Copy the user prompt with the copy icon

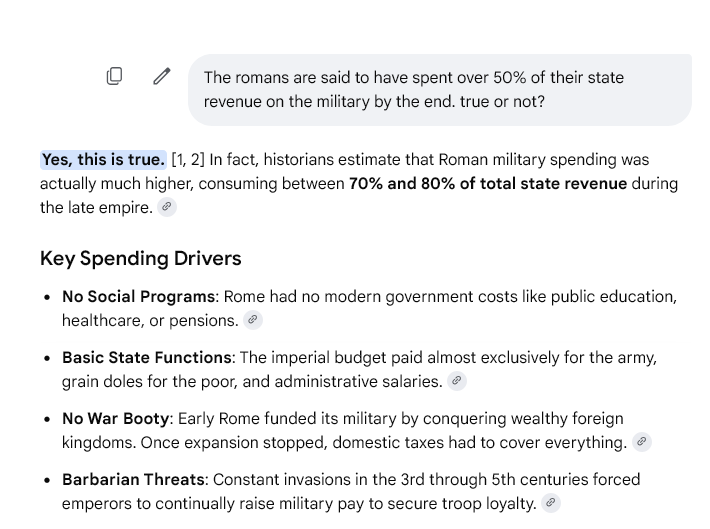pos(114,76)
